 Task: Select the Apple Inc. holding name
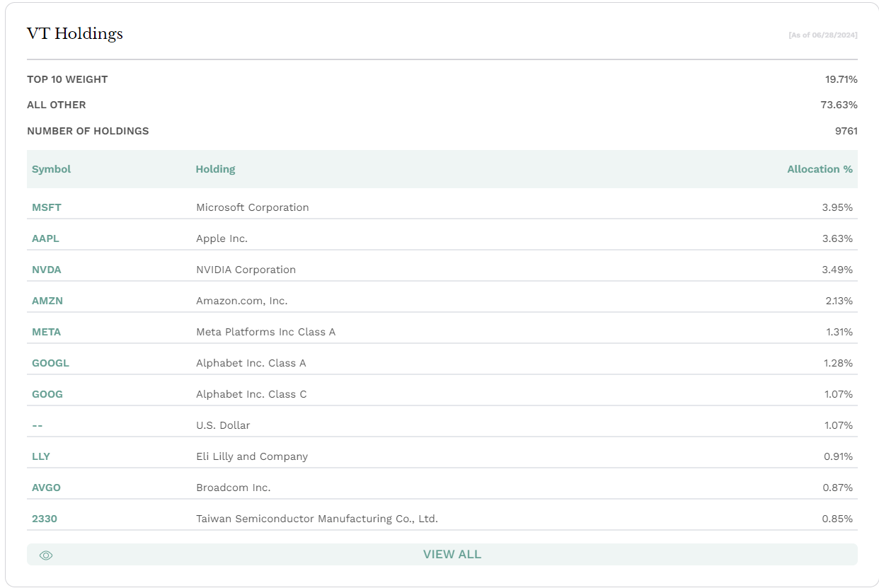pos(222,238)
